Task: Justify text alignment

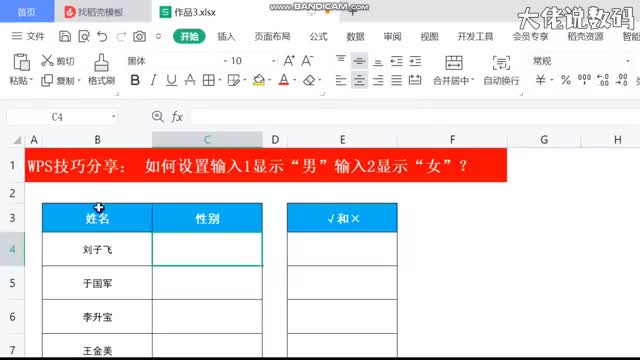Action: click(x=396, y=80)
